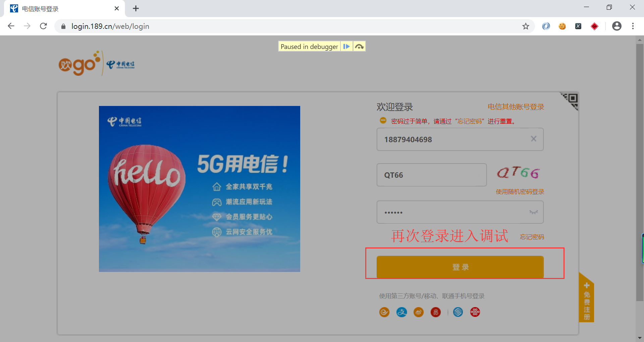Image resolution: width=644 pixels, height=342 pixels.
Task: Click the page vertical scrollbar thumb
Action: [640, 172]
